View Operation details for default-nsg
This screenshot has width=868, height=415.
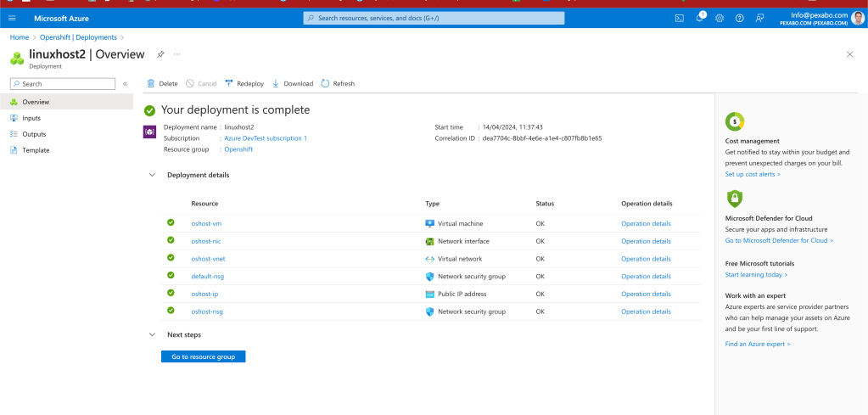(646, 276)
